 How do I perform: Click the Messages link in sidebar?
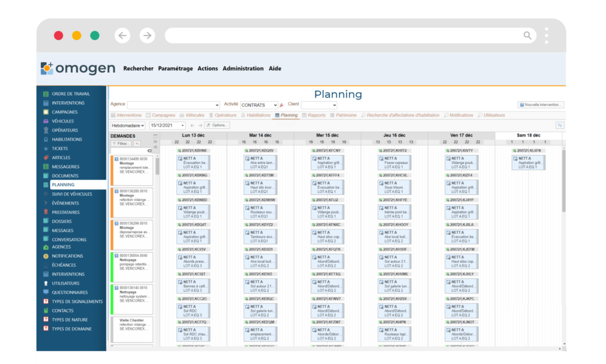tap(63, 231)
